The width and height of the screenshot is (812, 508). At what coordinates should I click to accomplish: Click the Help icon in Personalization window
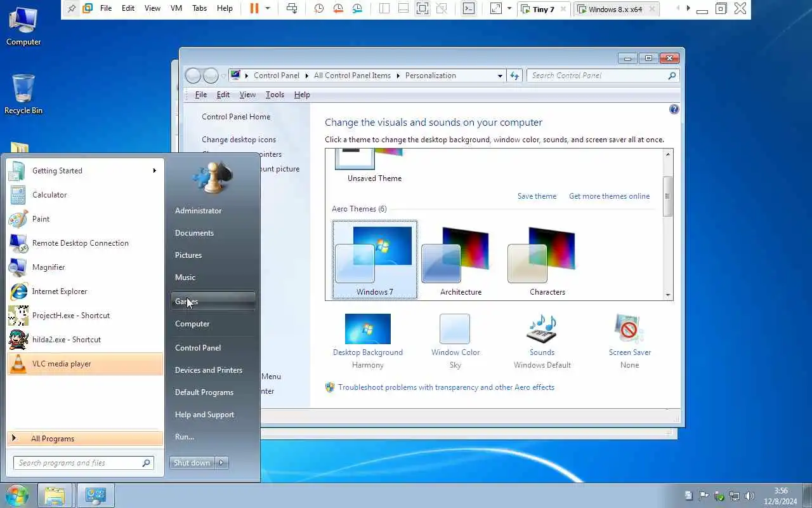point(674,109)
